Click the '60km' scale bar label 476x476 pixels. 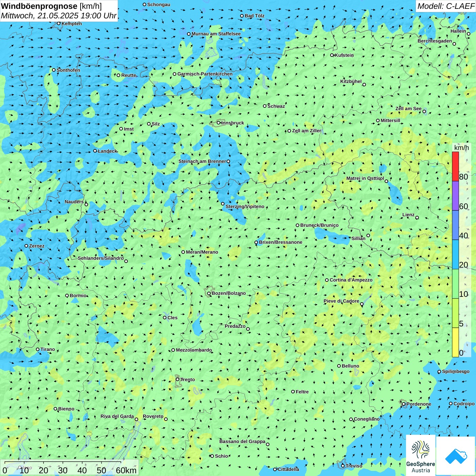click(126, 470)
